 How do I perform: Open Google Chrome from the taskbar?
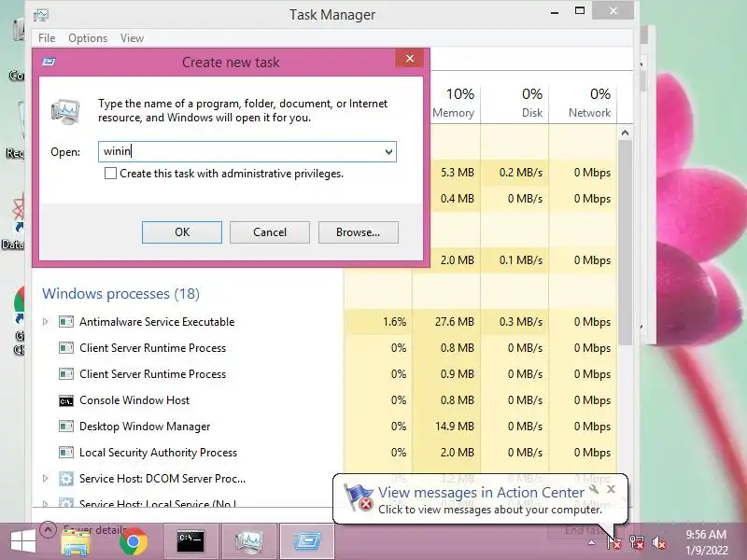coord(133,542)
